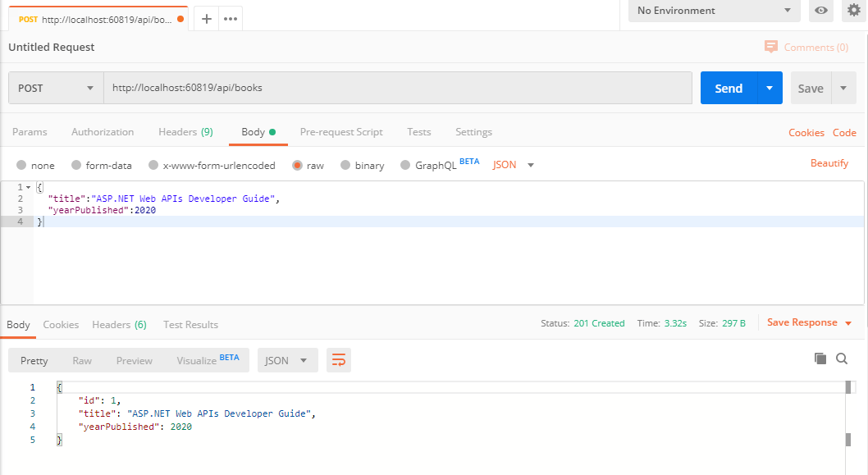Open the Pre-request Script tab
The height and width of the screenshot is (475, 868).
[341, 132]
